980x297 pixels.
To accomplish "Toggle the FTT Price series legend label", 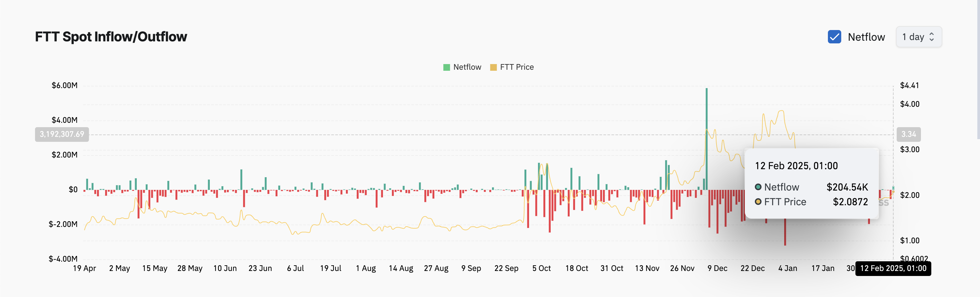I will [x=517, y=67].
